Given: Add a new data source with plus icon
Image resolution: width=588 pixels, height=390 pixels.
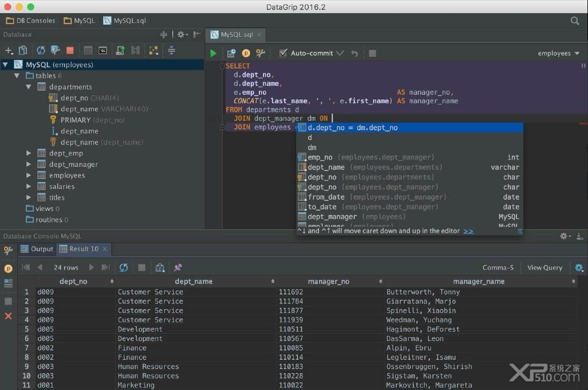Looking at the screenshot, I should [x=8, y=50].
